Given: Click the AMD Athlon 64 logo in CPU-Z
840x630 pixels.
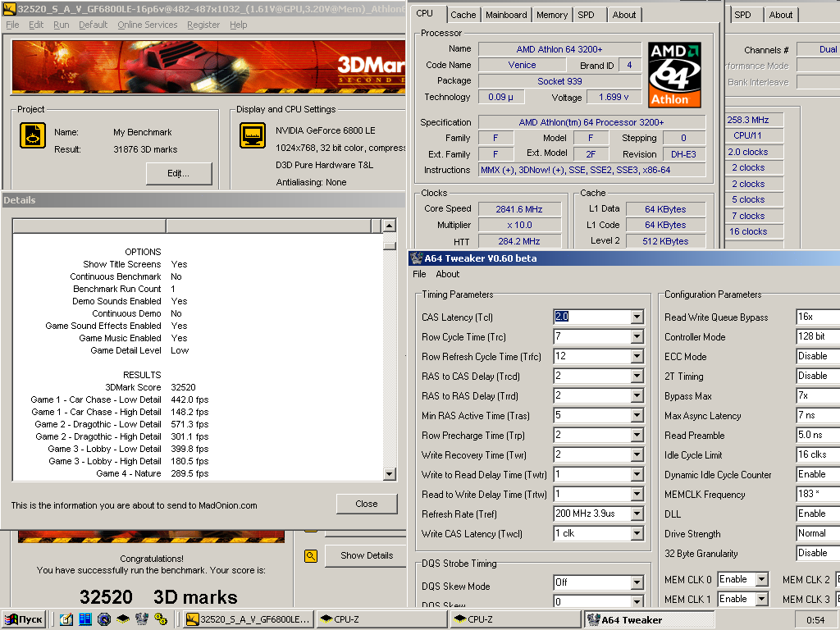Looking at the screenshot, I should (x=674, y=75).
